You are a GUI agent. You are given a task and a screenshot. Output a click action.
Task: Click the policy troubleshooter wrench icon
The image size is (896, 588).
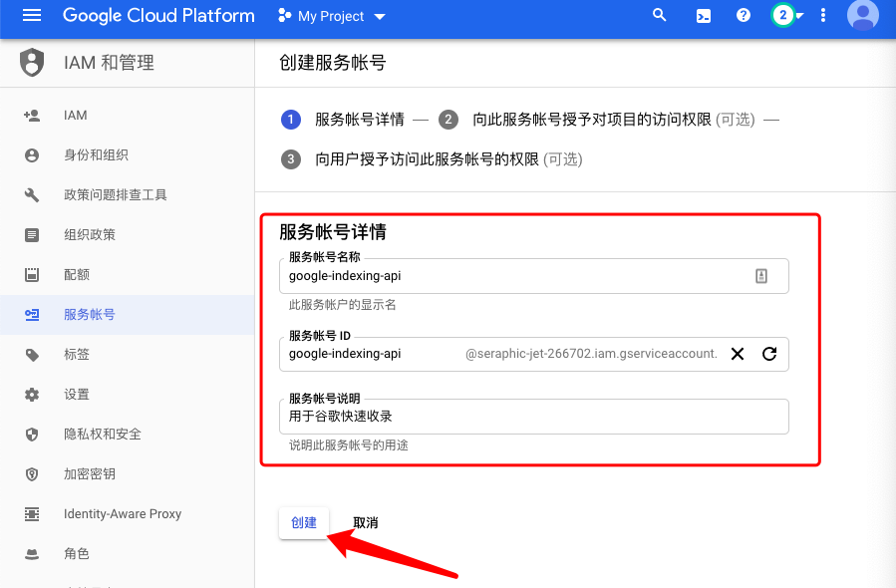pyautogui.click(x=32, y=195)
